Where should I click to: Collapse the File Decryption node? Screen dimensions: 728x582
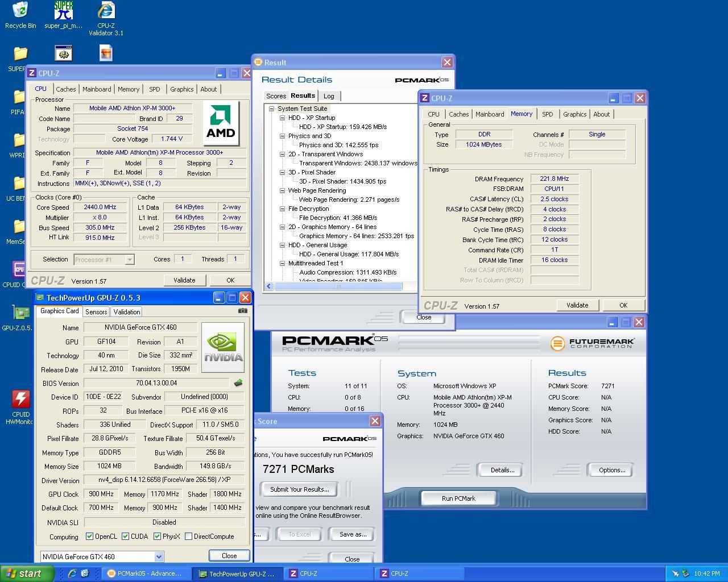click(x=282, y=209)
